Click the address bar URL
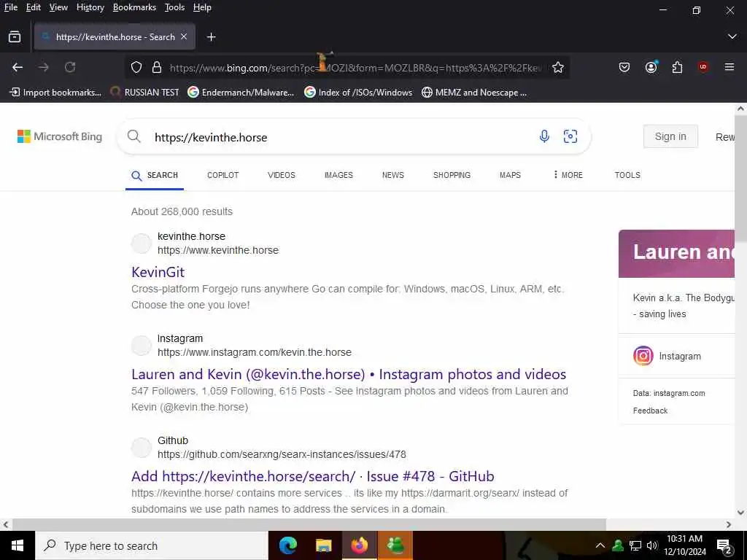747x560 pixels. (355, 68)
